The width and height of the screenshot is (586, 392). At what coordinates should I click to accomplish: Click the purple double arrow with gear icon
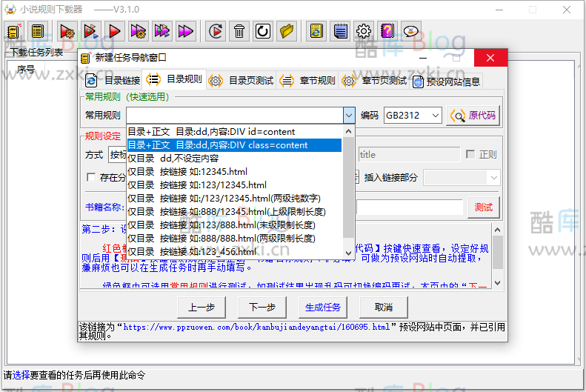point(138,31)
